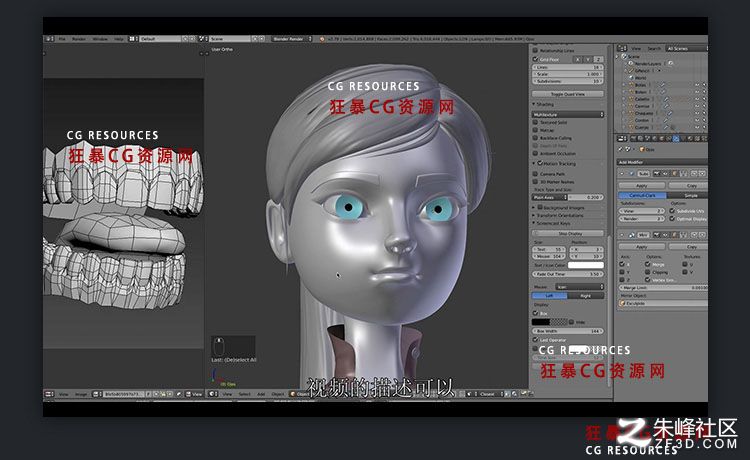Toggle Subsurf modifier render visibility camera icon
This screenshot has height=460, width=750.
tap(657, 174)
